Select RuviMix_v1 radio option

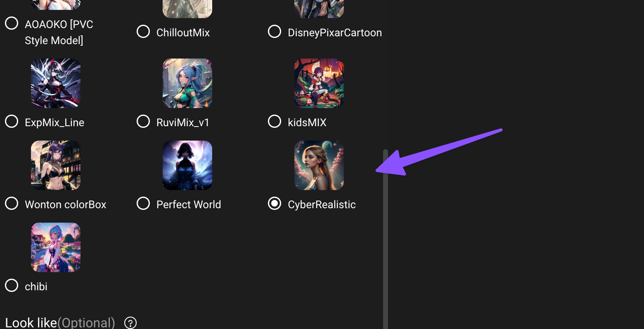pos(143,122)
